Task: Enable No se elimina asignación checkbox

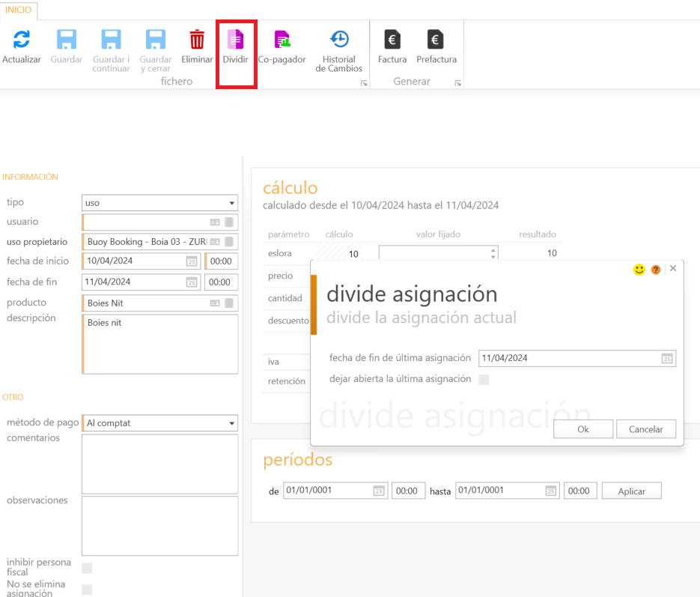Action: pyautogui.click(x=87, y=590)
